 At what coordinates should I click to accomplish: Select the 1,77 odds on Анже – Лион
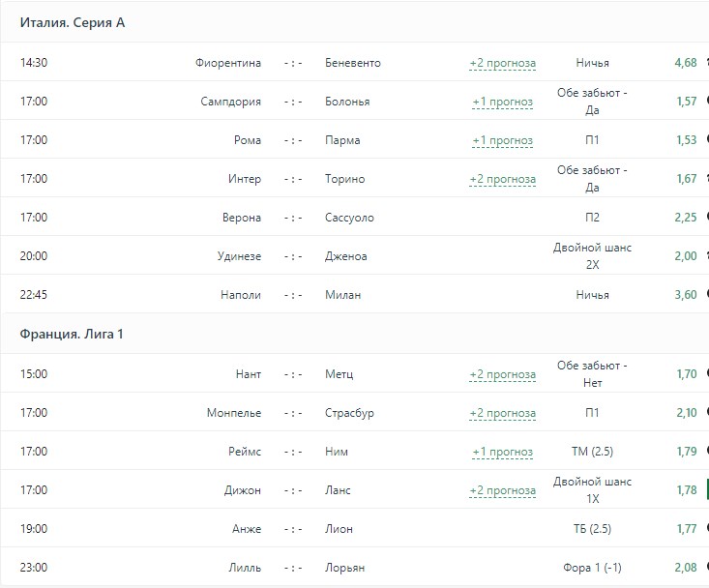[686, 529]
